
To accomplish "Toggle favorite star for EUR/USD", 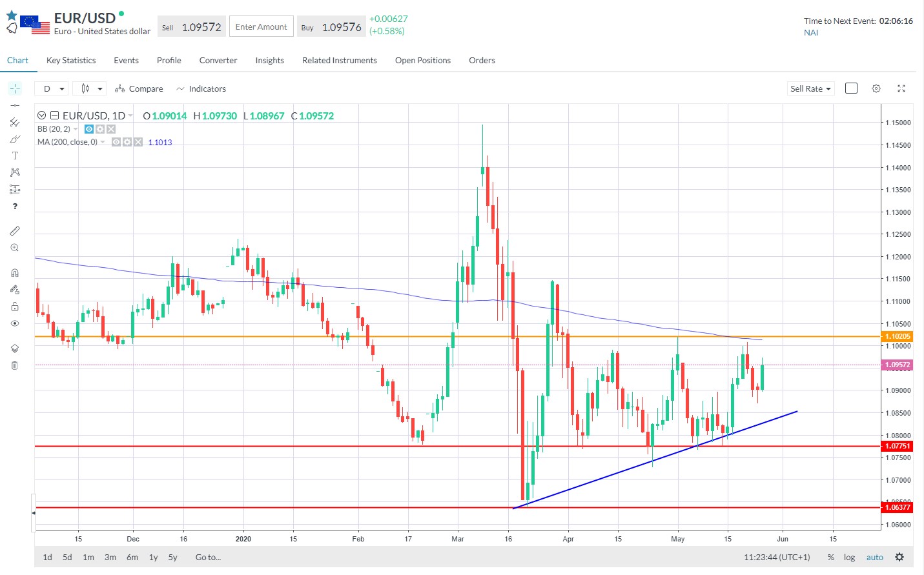I will click(12, 15).
